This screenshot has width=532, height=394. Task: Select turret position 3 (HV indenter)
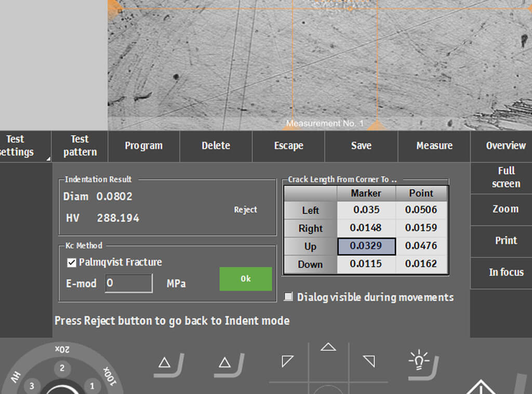(x=32, y=386)
